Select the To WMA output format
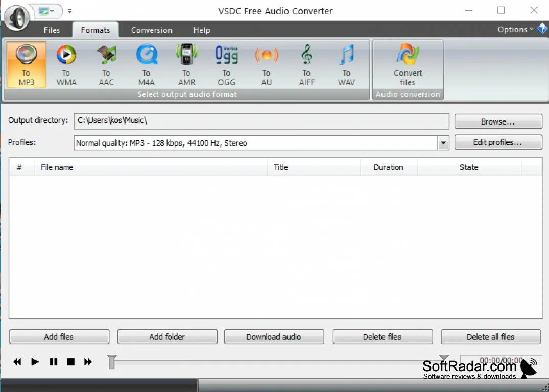 click(x=66, y=64)
